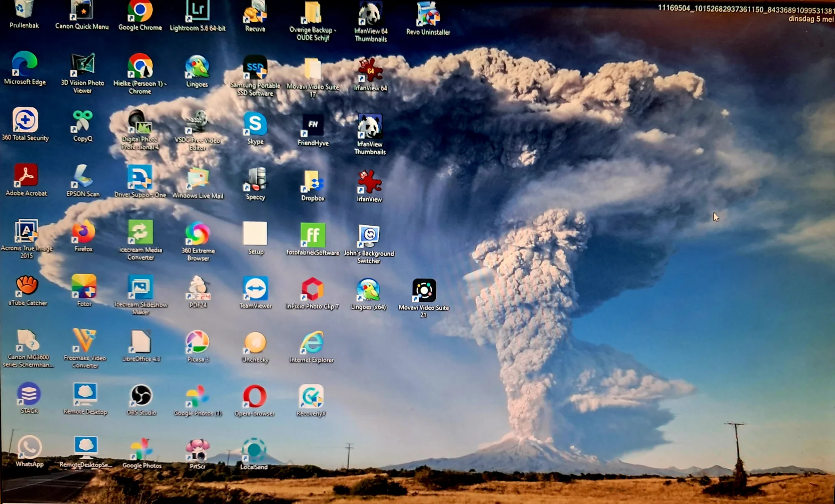Select the STACK icon
Image resolution: width=835 pixels, height=504 pixels.
[x=29, y=394]
